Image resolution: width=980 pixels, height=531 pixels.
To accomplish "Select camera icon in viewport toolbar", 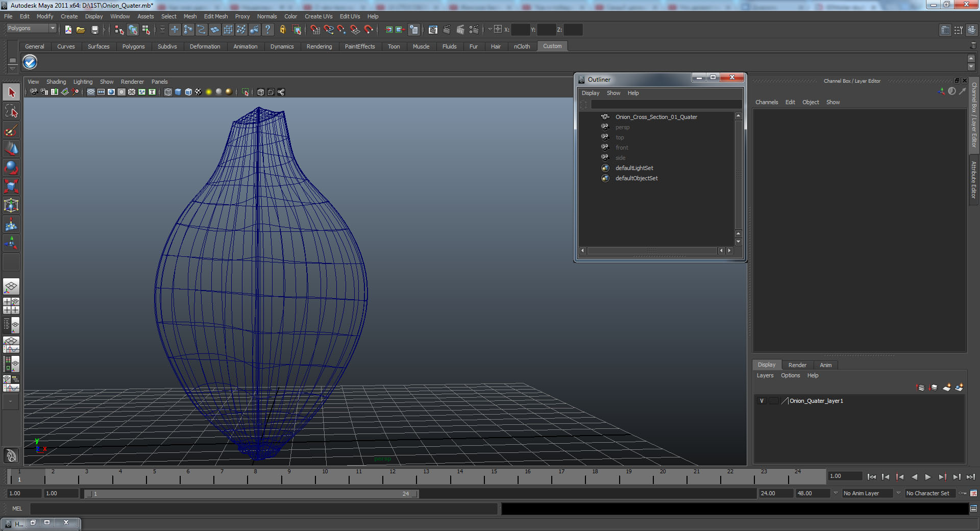I will [34, 92].
